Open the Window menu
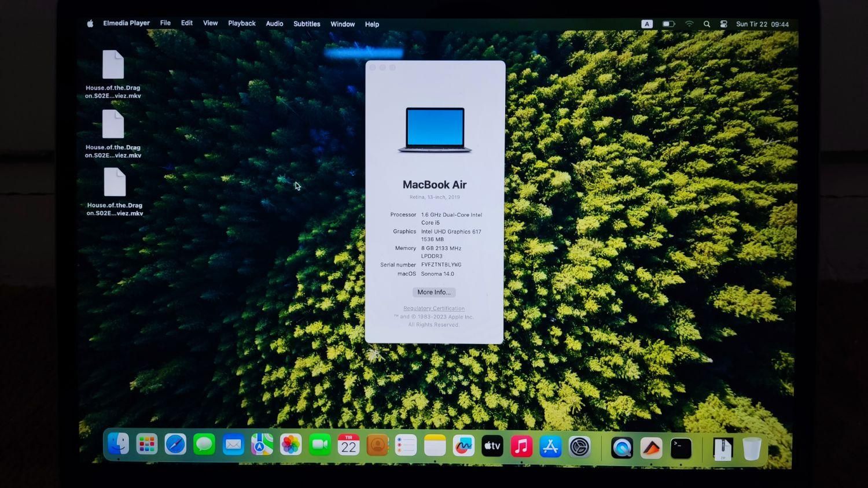868x488 pixels. point(343,24)
